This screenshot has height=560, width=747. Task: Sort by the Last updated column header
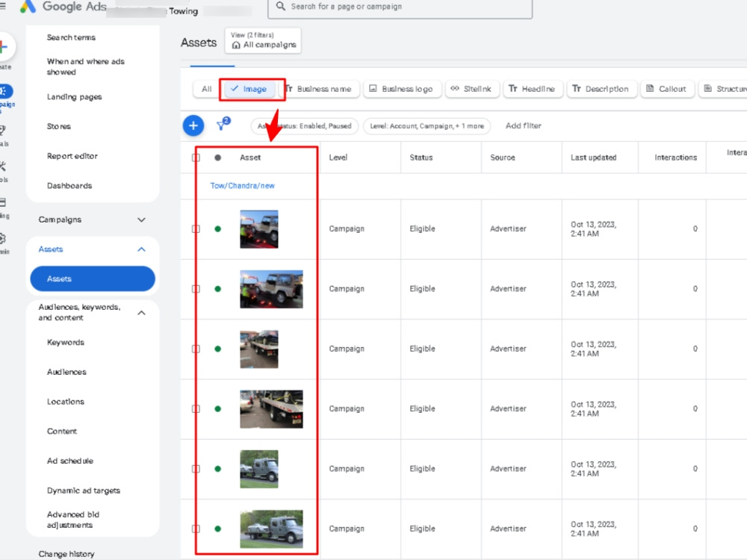click(594, 158)
